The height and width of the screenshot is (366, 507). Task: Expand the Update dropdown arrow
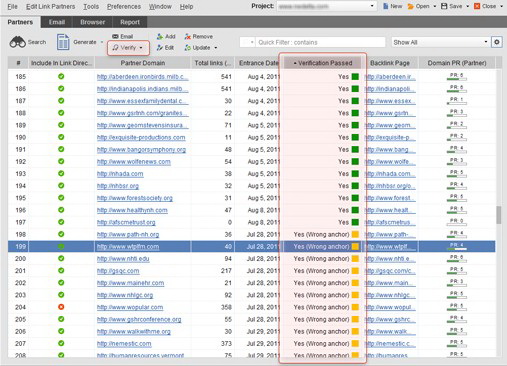tap(216, 48)
